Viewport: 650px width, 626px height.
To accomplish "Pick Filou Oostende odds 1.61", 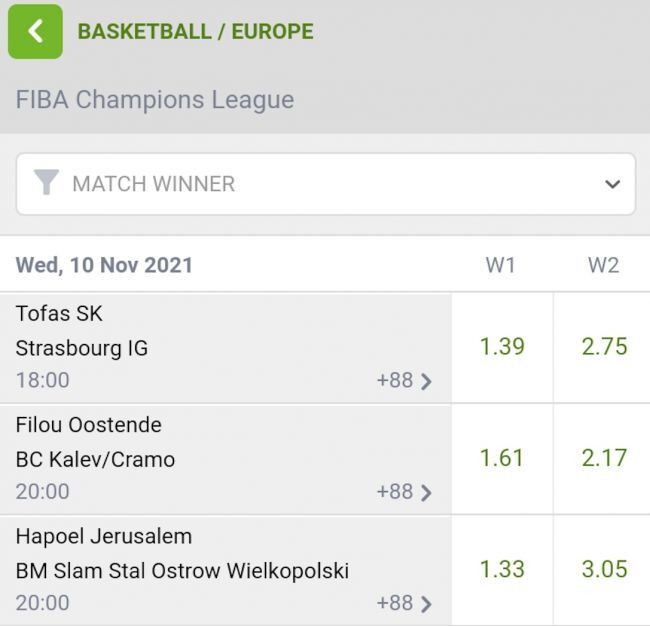I will 502,458.
